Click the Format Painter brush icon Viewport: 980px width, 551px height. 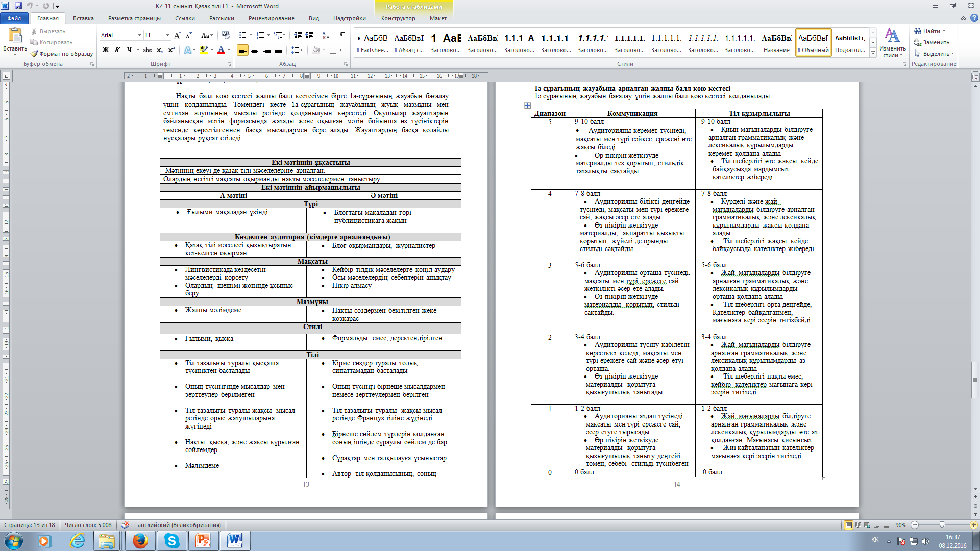pos(34,54)
